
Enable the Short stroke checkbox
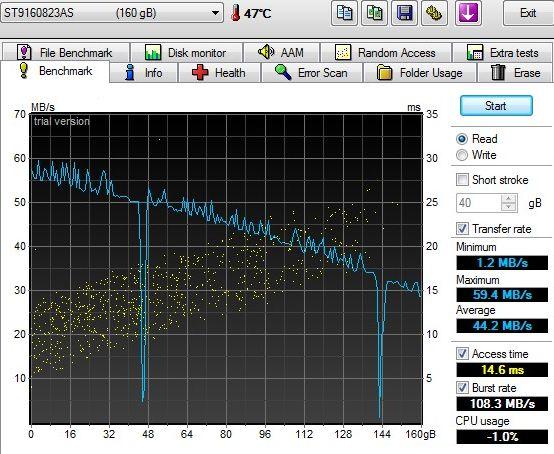462,179
